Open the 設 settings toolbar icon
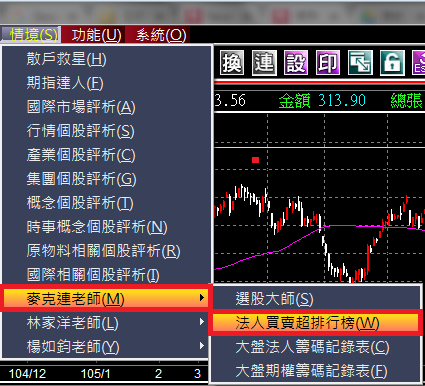425x386 pixels. 296,63
